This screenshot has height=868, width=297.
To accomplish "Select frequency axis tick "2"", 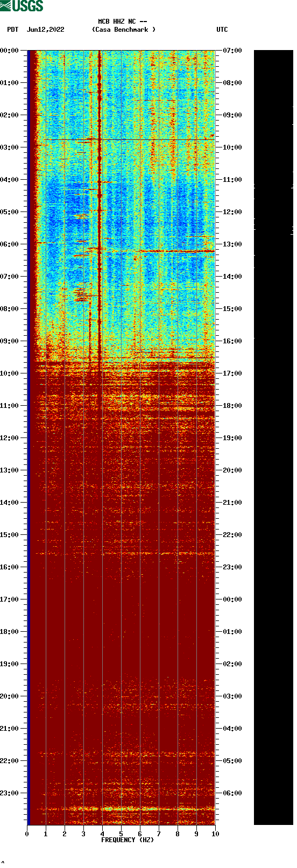I will click(65, 834).
